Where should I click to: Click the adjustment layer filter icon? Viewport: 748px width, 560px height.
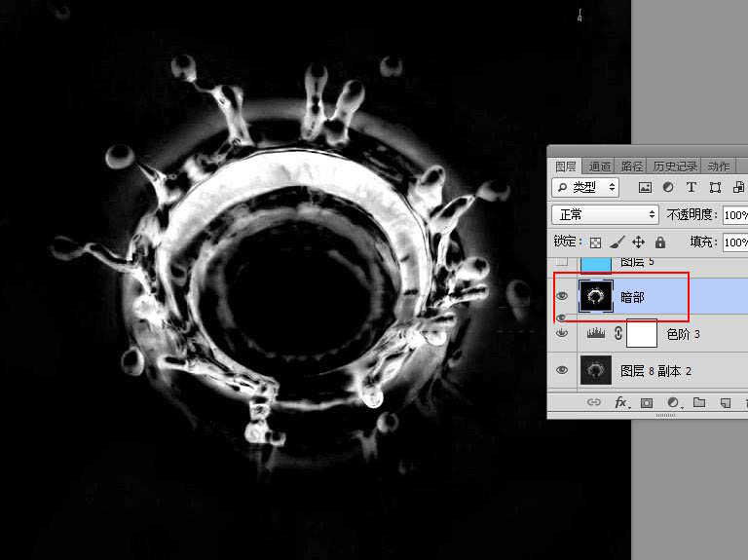point(668,187)
